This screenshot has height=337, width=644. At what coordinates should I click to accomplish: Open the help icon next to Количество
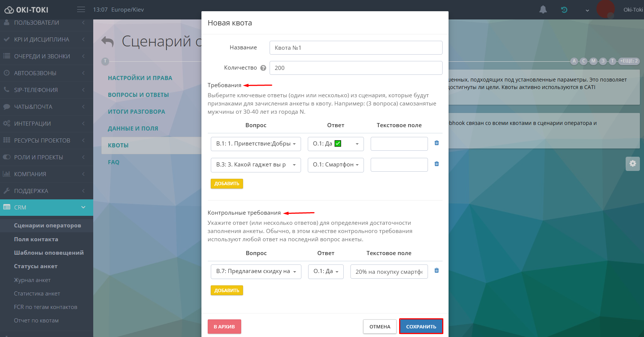coord(263,68)
